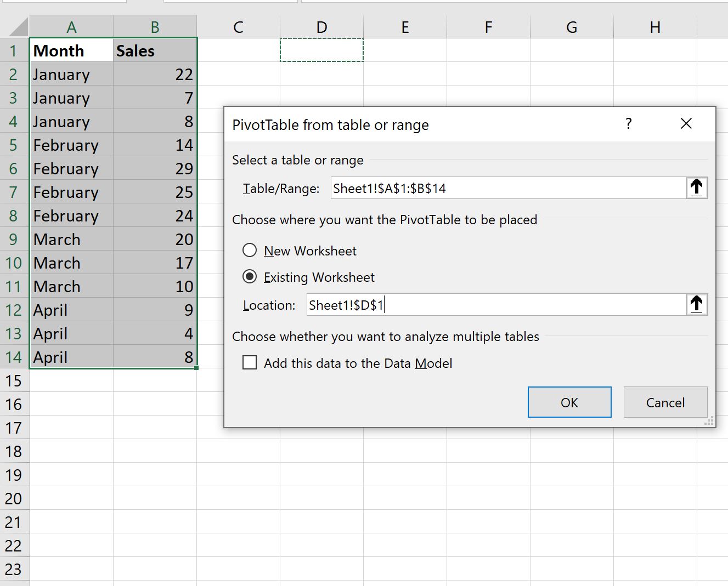Enable Add this data to the Data Model
The height and width of the screenshot is (586, 728).
250,362
